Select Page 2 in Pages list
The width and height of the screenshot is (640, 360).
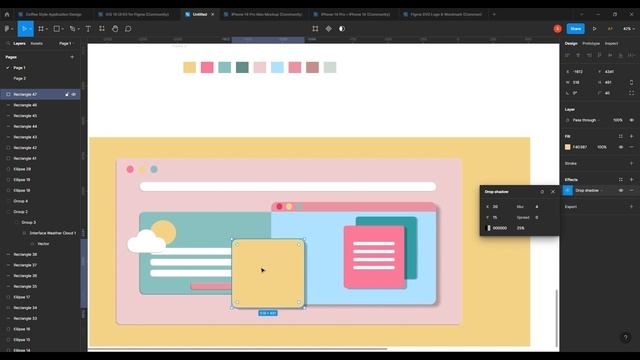tap(20, 78)
